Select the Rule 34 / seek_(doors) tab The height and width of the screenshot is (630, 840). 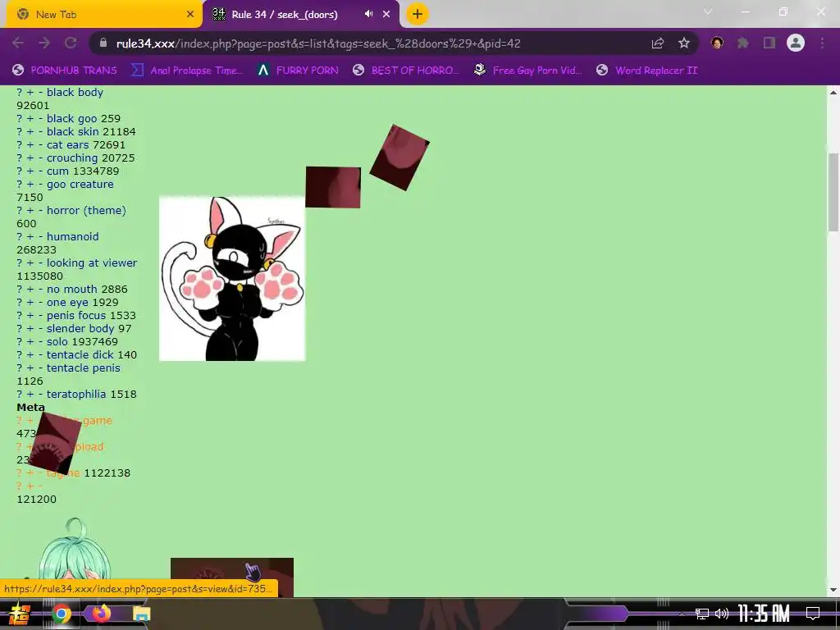click(301, 15)
